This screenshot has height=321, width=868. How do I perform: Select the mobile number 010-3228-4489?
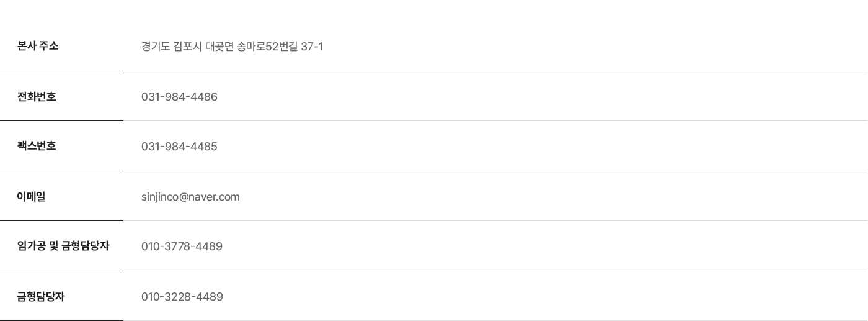(182, 297)
